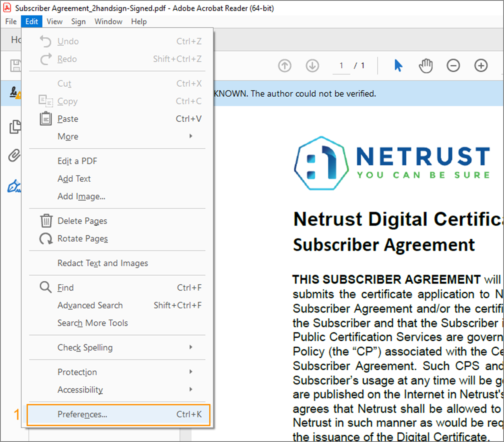Expand the Check Spelling submenu arrow
Image resolution: width=504 pixels, height=442 pixels.
click(x=191, y=347)
